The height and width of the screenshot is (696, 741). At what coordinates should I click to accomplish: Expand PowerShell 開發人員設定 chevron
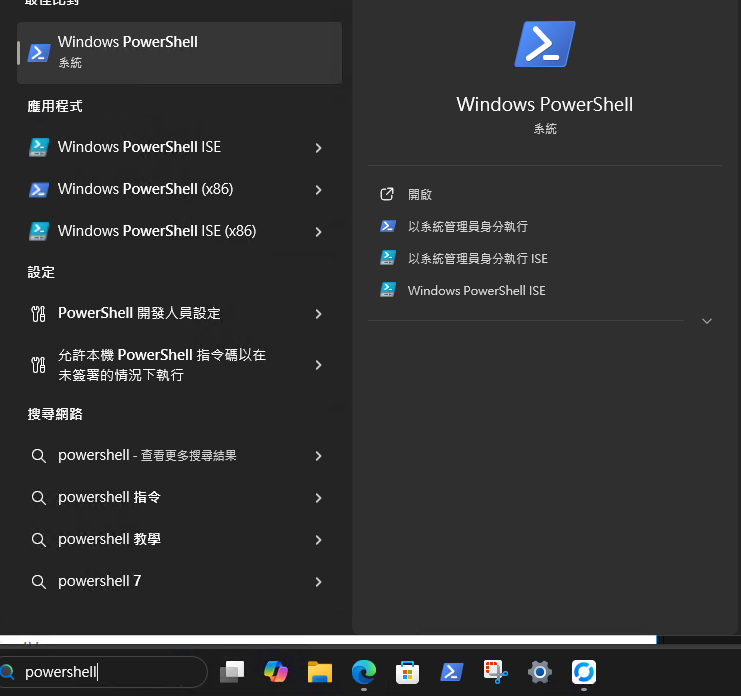(319, 314)
